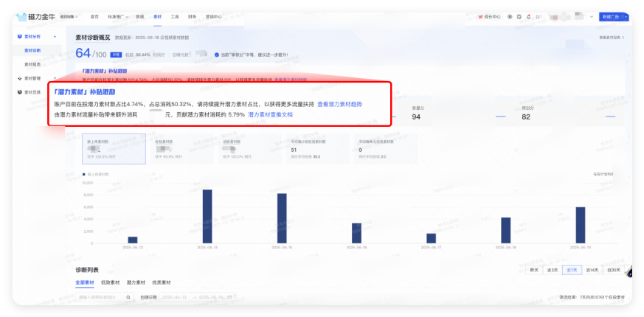Open the 数据 top menu
This screenshot has width=644, height=317.
point(140,17)
